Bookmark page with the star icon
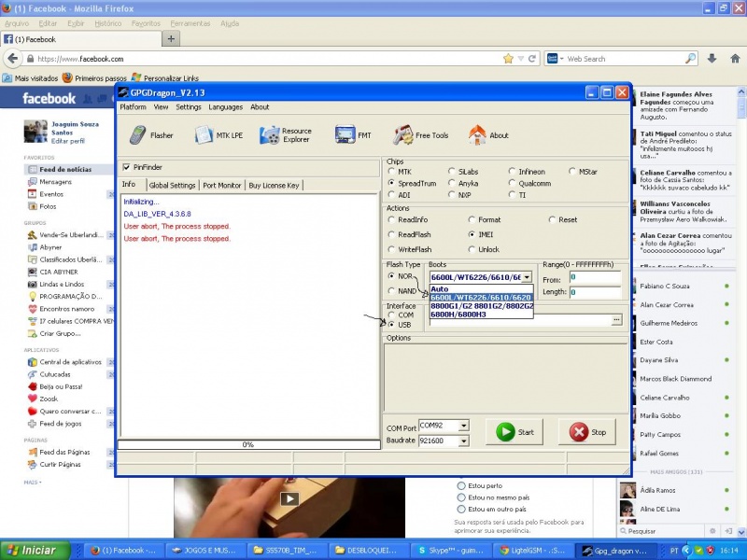The width and height of the screenshot is (747, 560). coord(508,59)
